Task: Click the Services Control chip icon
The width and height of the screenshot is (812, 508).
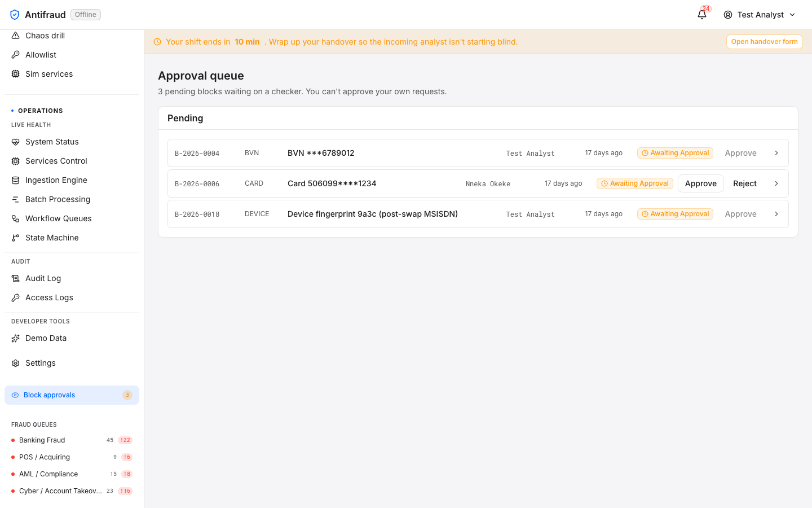Action: (16, 161)
